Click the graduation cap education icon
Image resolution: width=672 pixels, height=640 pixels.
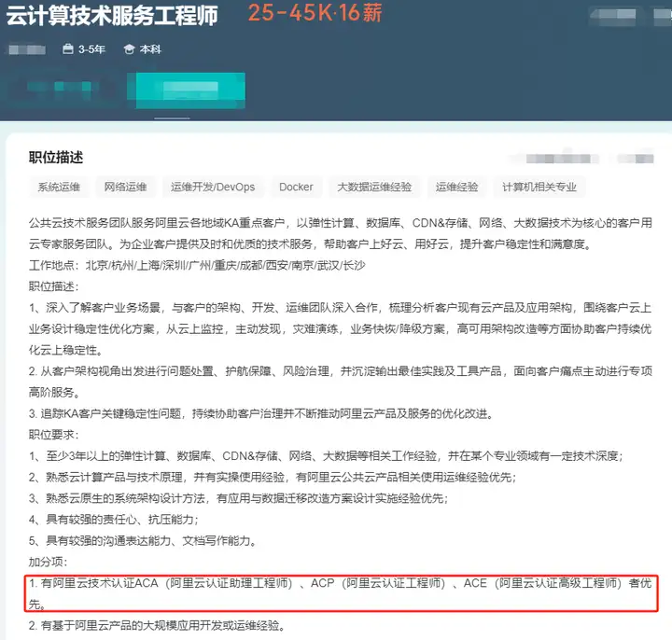click(129, 49)
